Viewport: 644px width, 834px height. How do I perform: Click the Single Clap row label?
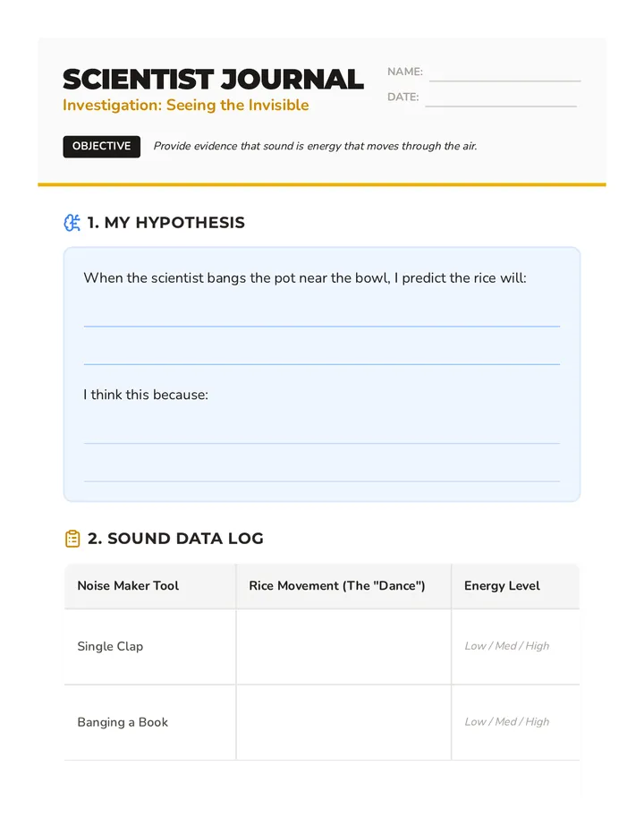tap(110, 646)
